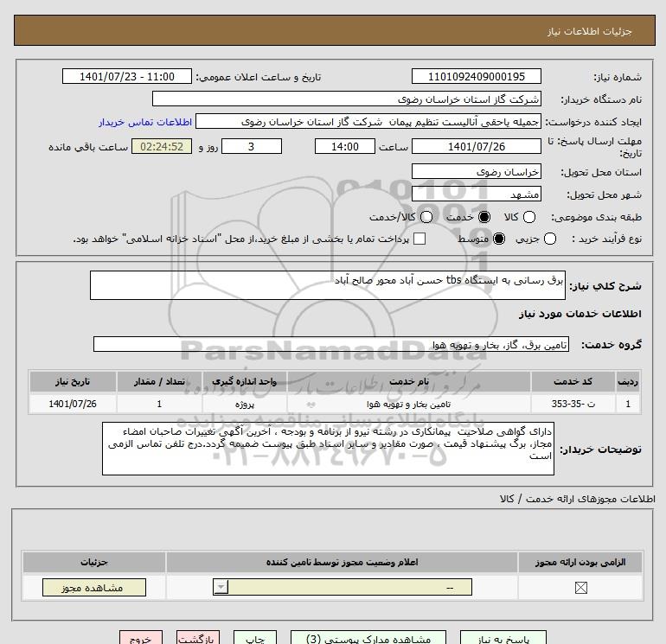
Task: Choose the جزیی purchase type
Action: point(550,239)
